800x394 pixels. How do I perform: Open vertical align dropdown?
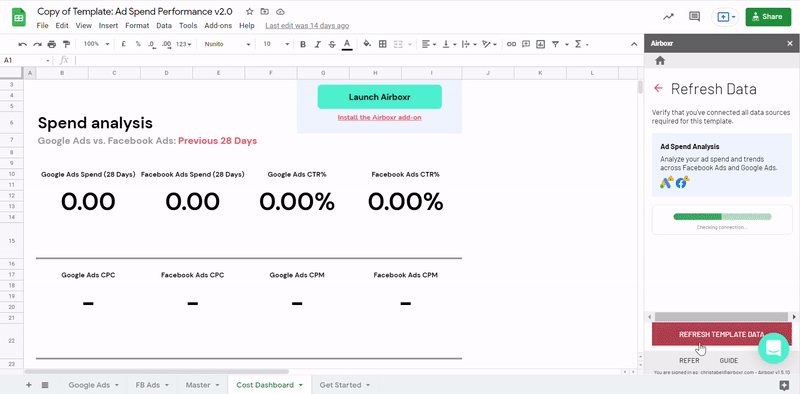[449, 44]
